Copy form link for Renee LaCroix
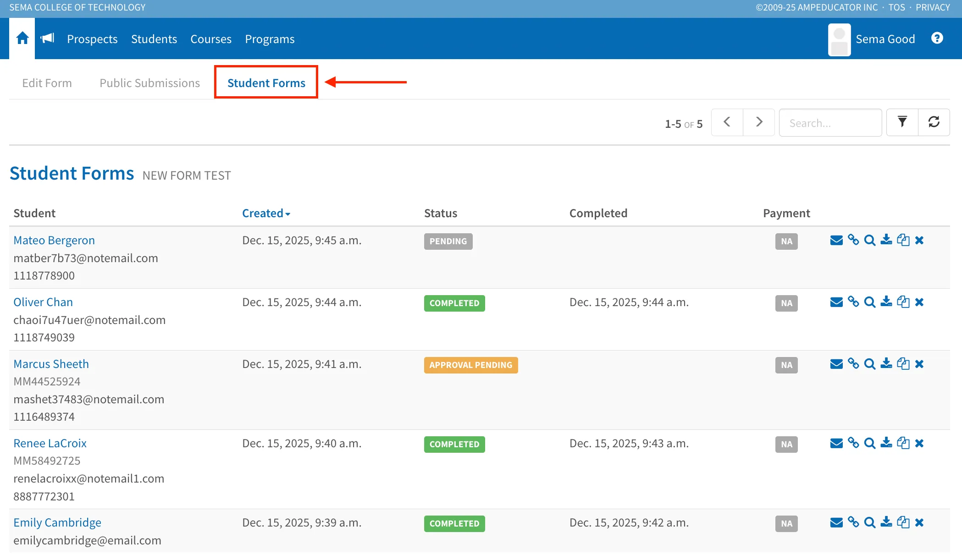Image resolution: width=962 pixels, height=560 pixels. [x=853, y=443]
